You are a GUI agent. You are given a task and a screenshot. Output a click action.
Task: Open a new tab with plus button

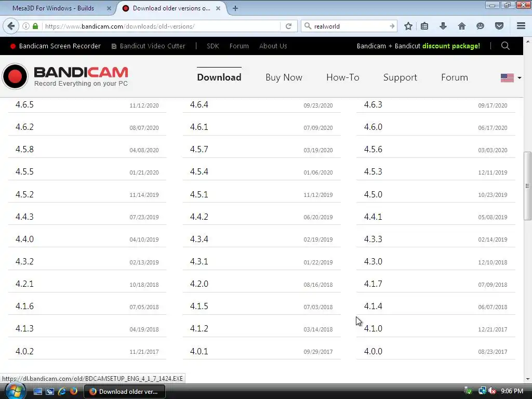pyautogui.click(x=235, y=8)
